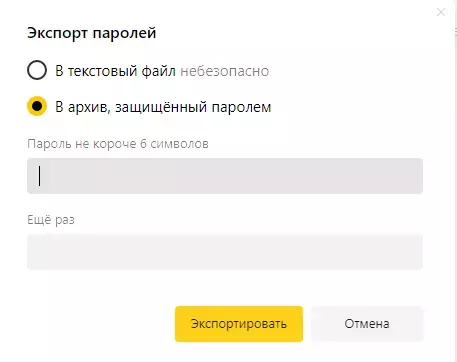457x362 pixels.
Task: Click the black dot of selected archive radio
Action: click(37, 106)
